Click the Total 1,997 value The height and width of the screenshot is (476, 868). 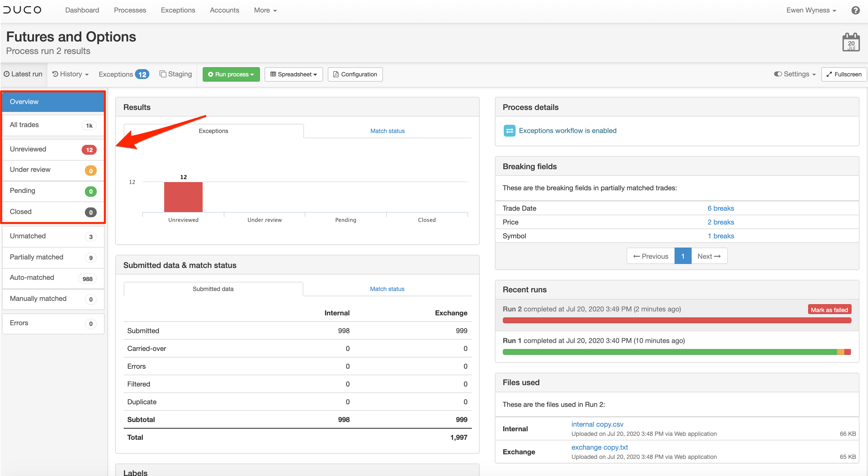(x=459, y=437)
